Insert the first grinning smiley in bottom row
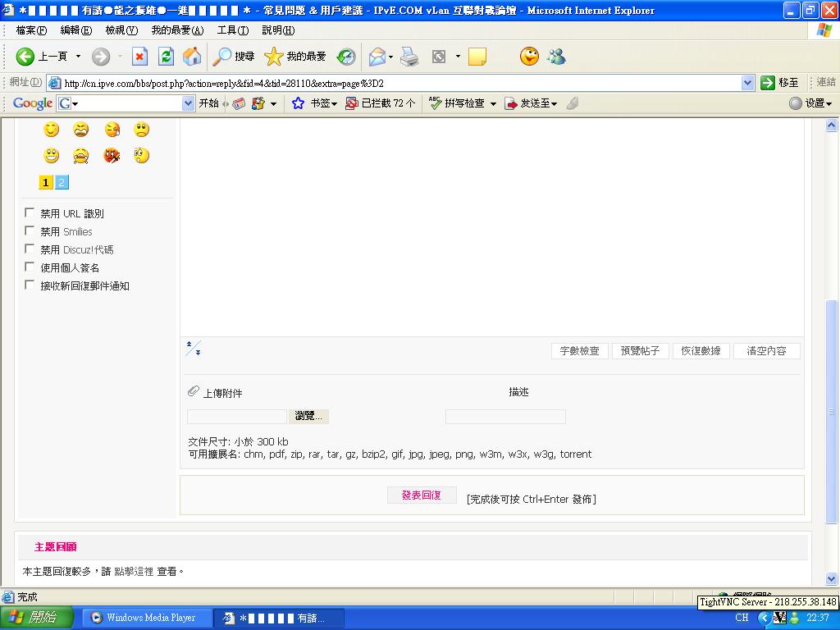Screen dimensions: 840x630 [x=52, y=155]
